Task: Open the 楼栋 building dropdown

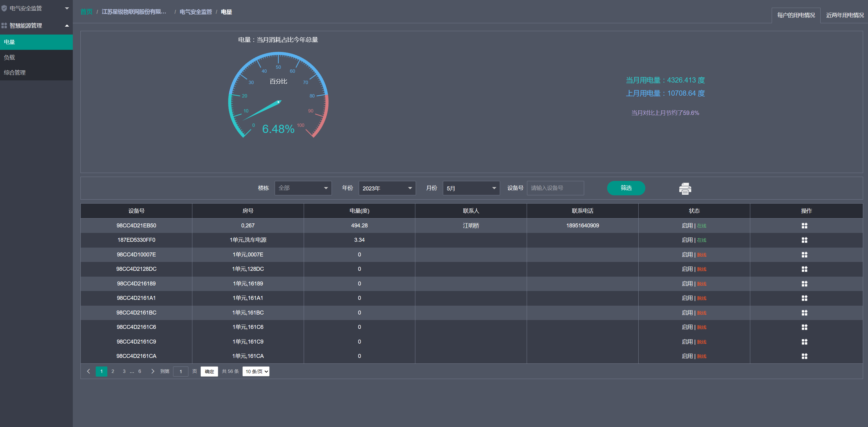Action: tap(303, 188)
